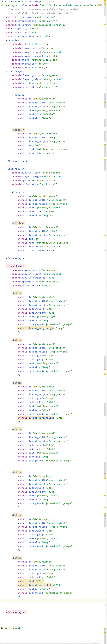Click the edtPassword id line
Viewport: 107px width, 644px height.
coord(38,227)
